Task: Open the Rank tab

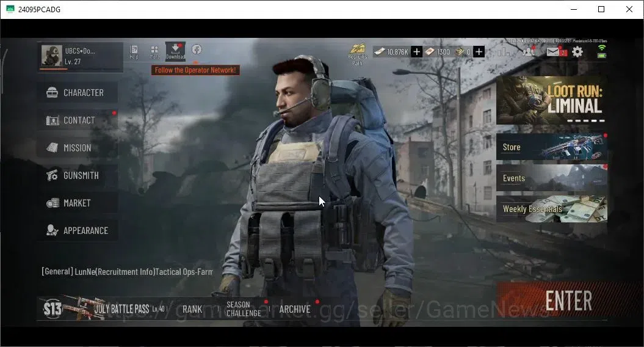Action: tap(192, 309)
